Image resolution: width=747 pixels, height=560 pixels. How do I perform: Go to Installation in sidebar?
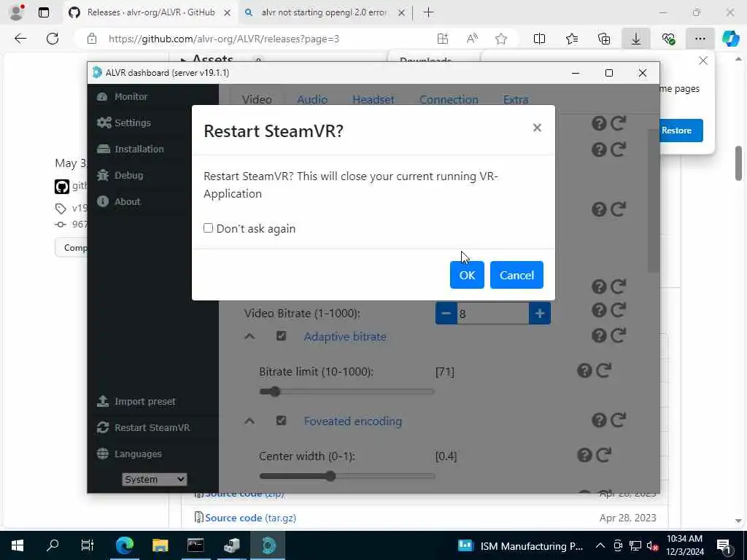(x=130, y=149)
